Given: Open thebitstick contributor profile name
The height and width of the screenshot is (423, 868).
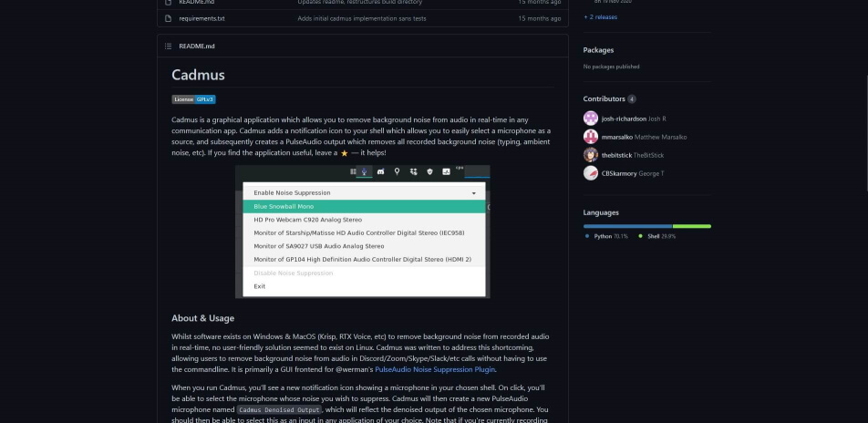Looking at the screenshot, I should coord(616,155).
